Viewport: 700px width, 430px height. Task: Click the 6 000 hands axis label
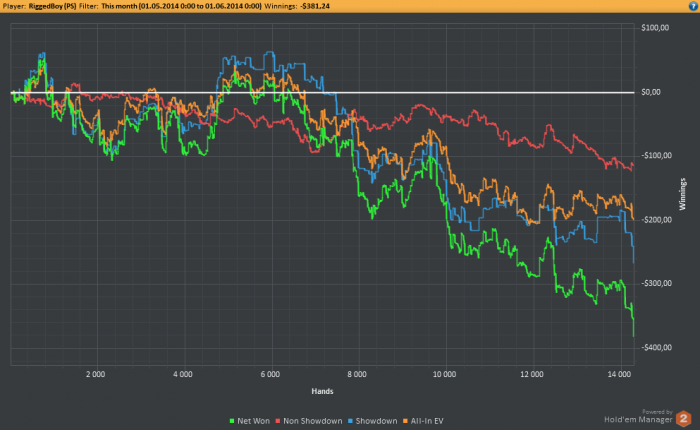(x=270, y=374)
